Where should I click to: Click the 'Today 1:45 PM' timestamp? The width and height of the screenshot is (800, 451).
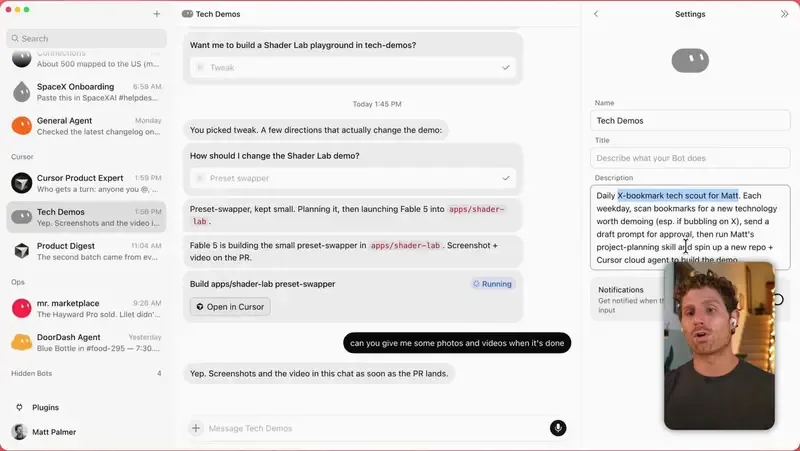pyautogui.click(x=377, y=104)
